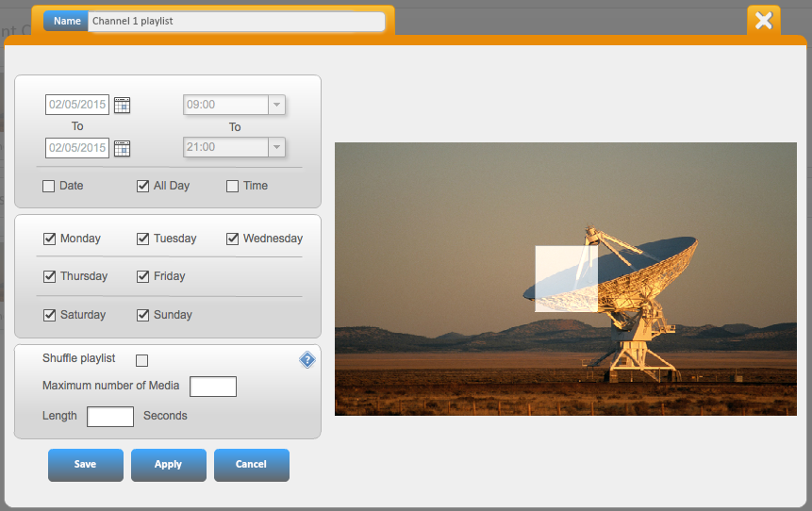The image size is (812, 511).
Task: Uncheck Sunday
Action: [143, 315]
